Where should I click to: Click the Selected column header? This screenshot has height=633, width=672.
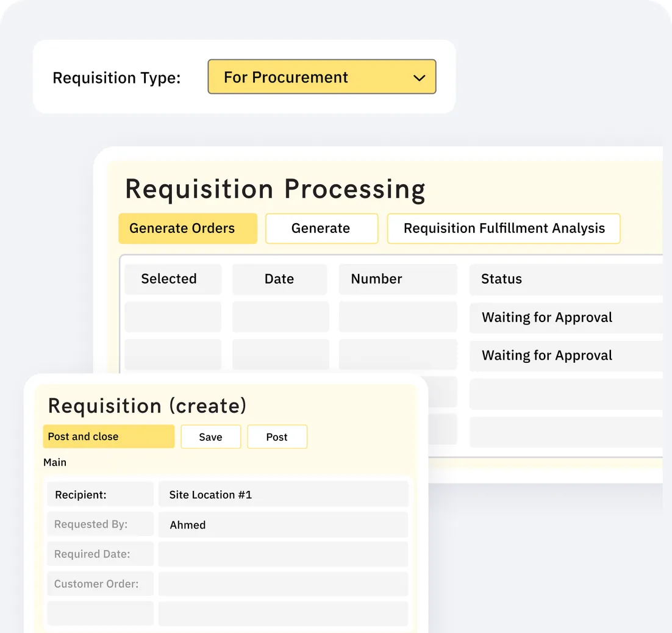[173, 279]
